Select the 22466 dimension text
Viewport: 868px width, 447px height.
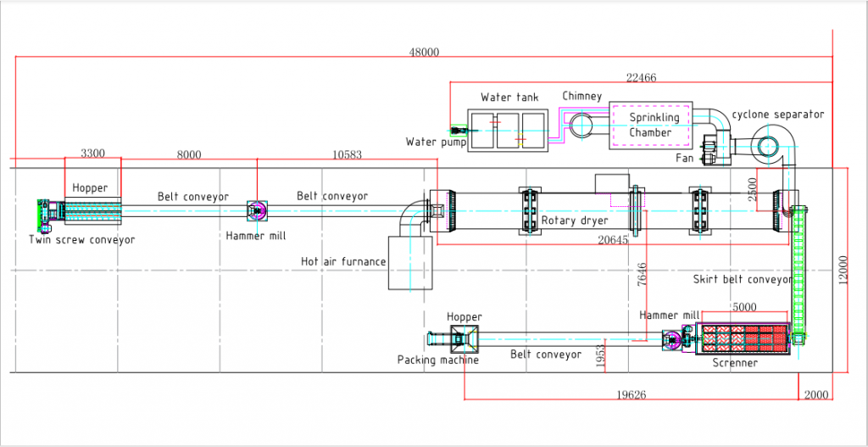641,78
